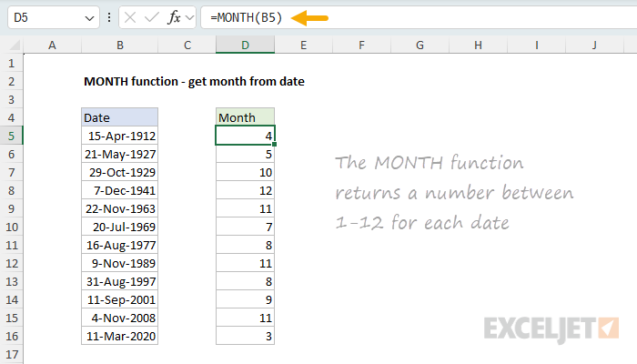Select cell with date 22-Nov-1963
The image size is (637, 364).
pos(120,208)
